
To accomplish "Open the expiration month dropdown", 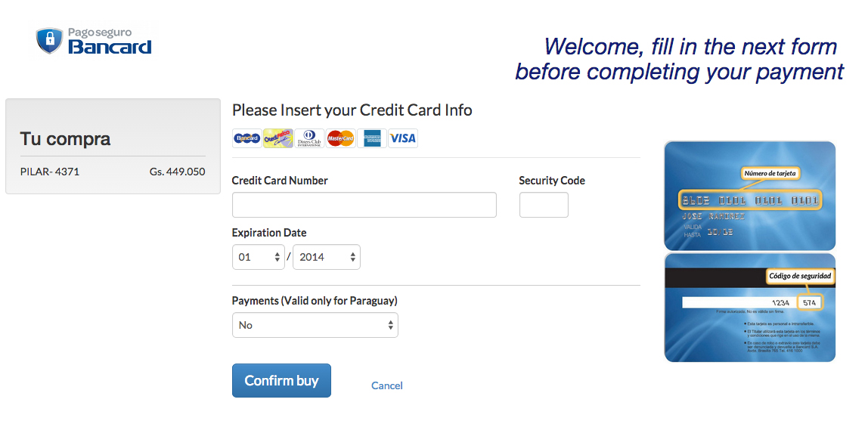I will (x=259, y=257).
